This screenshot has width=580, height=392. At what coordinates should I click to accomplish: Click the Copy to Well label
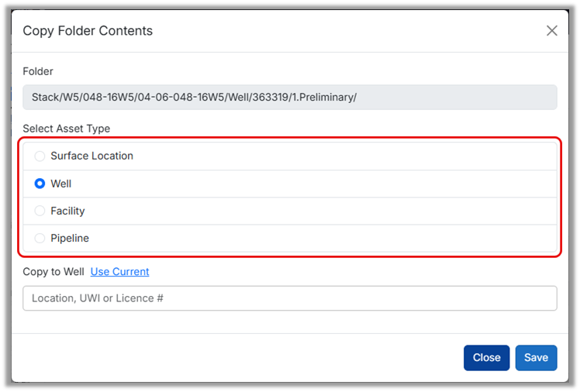pos(54,272)
